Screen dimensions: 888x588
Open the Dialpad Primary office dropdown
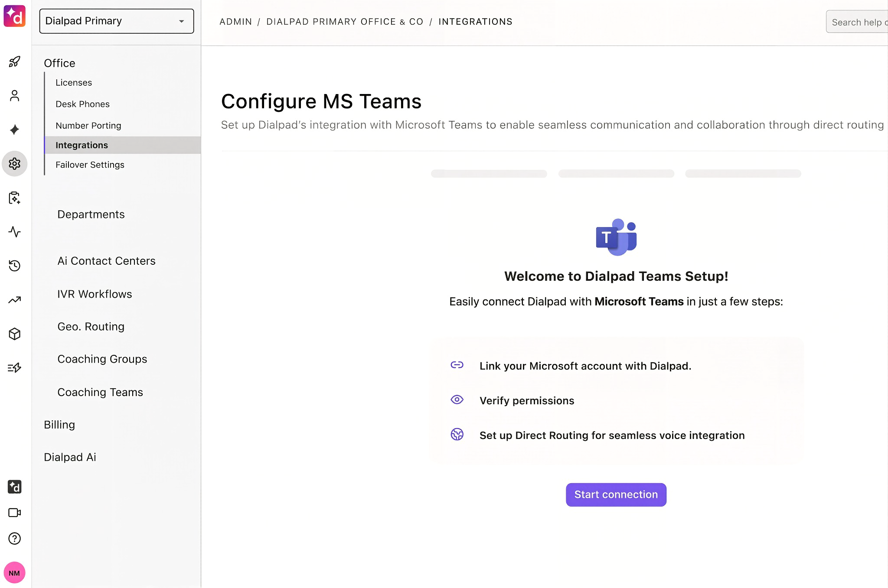click(117, 21)
